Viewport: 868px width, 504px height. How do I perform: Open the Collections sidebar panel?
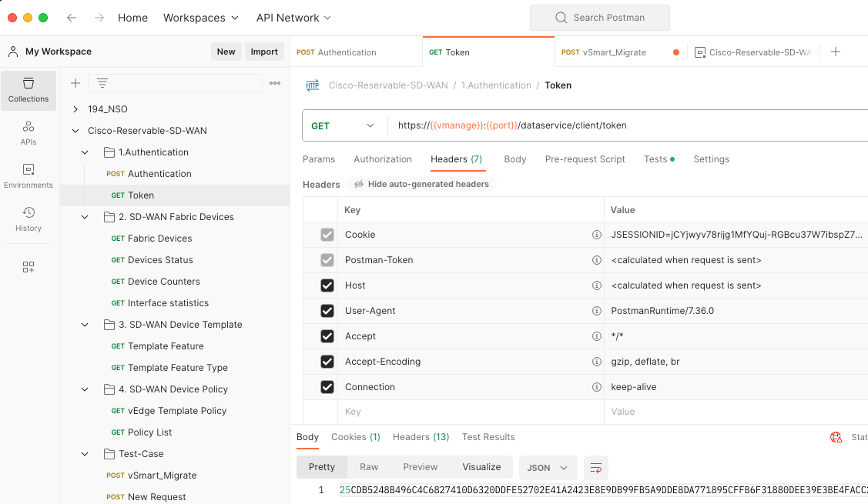pyautogui.click(x=28, y=90)
